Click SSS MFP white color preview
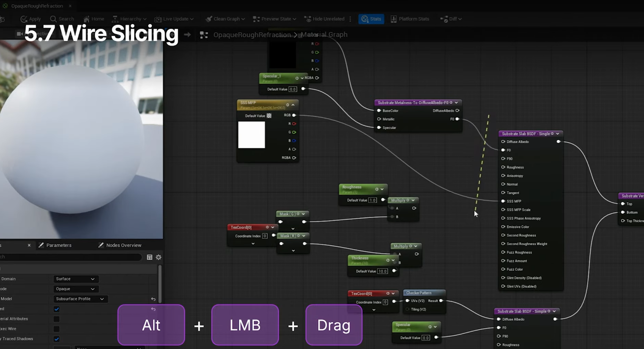This screenshot has width=644, height=349. (252, 135)
